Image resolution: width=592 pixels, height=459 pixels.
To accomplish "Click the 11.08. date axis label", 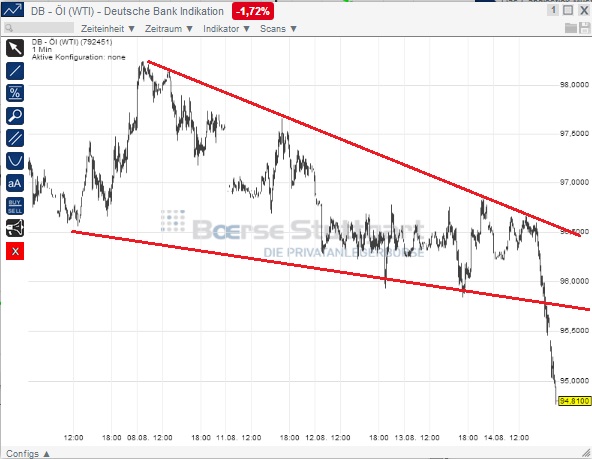I will click(x=226, y=438).
